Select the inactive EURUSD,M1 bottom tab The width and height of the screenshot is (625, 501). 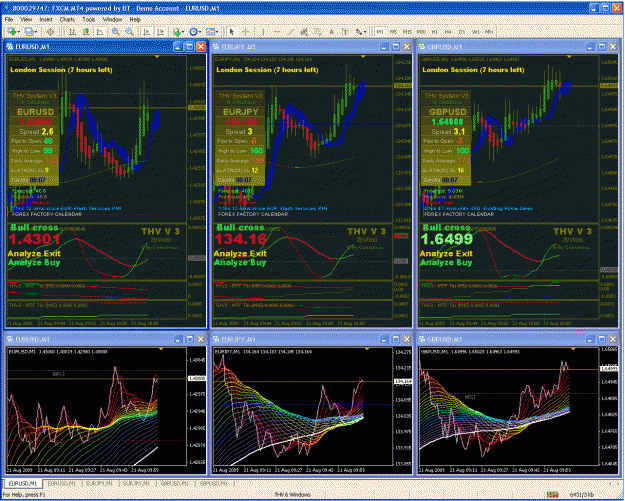pos(61,483)
